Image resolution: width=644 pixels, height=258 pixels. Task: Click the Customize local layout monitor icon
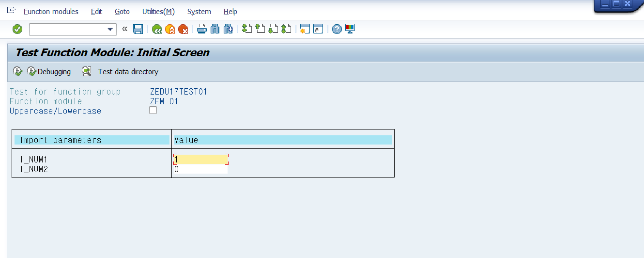tap(350, 29)
